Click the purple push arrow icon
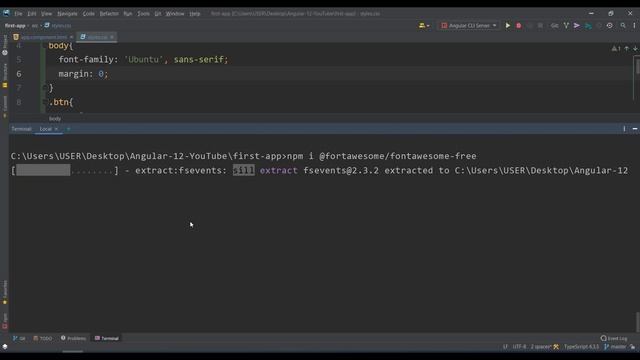The height and width of the screenshot is (360, 640). pyautogui.click(x=577, y=25)
